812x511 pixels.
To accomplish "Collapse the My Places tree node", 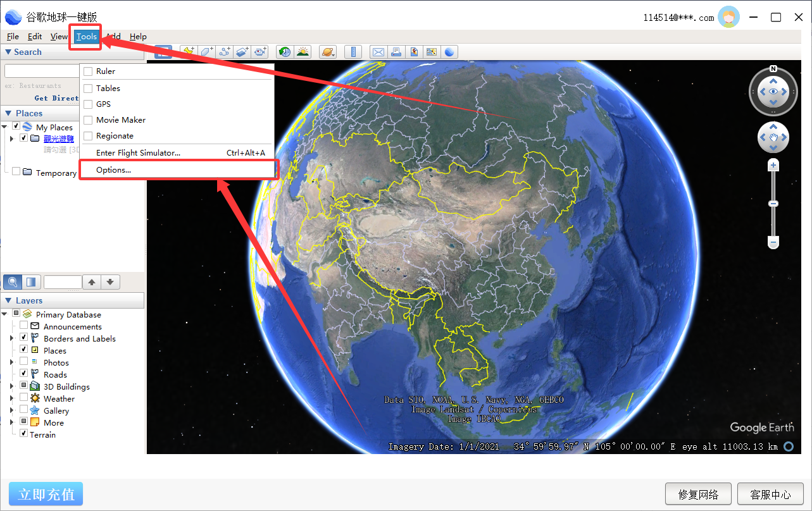I will [5, 126].
